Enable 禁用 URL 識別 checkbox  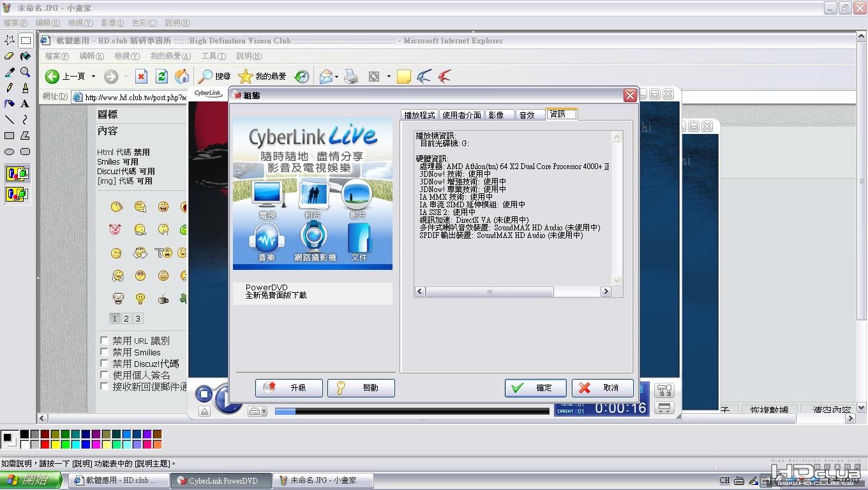(104, 341)
